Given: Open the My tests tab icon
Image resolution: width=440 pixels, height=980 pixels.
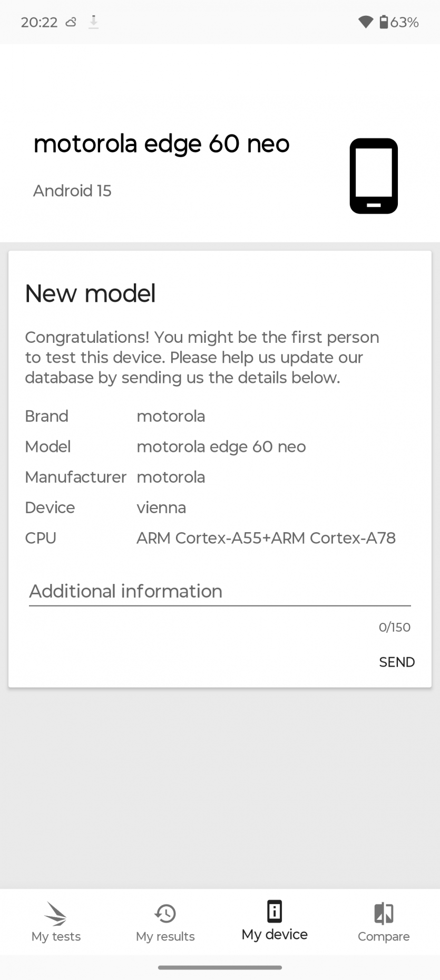Looking at the screenshot, I should coord(56,914).
